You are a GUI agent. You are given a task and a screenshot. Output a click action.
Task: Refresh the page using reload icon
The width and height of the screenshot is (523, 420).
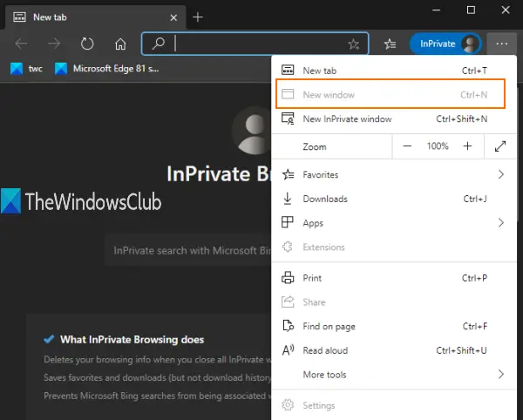[87, 44]
